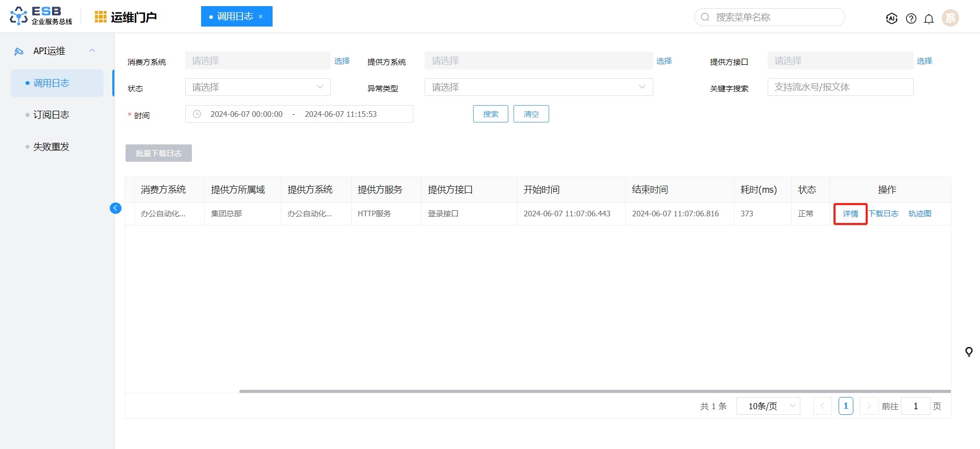The width and height of the screenshot is (980, 449).
Task: Collapse the API运维 menu group
Action: (92, 51)
